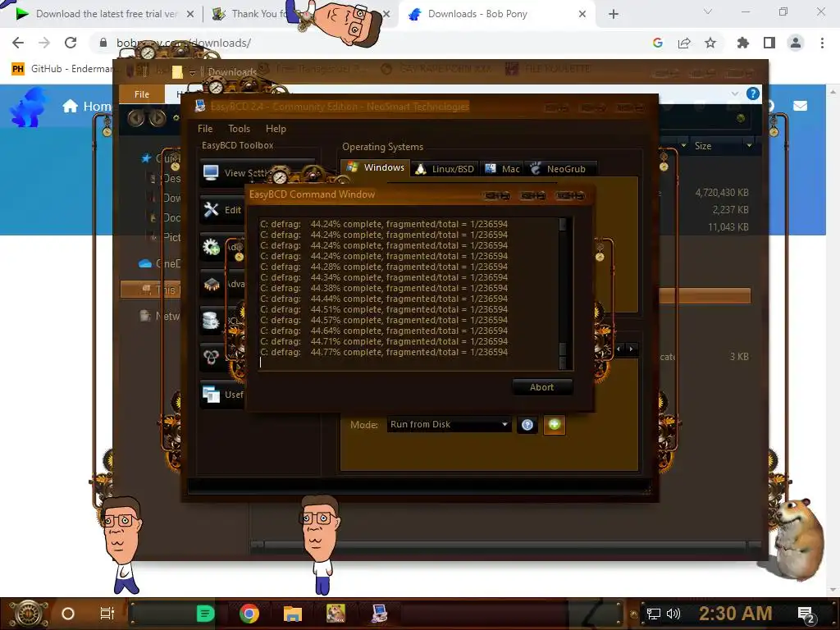Open a new Chrome tab
The height and width of the screenshot is (630, 840).
tap(614, 14)
